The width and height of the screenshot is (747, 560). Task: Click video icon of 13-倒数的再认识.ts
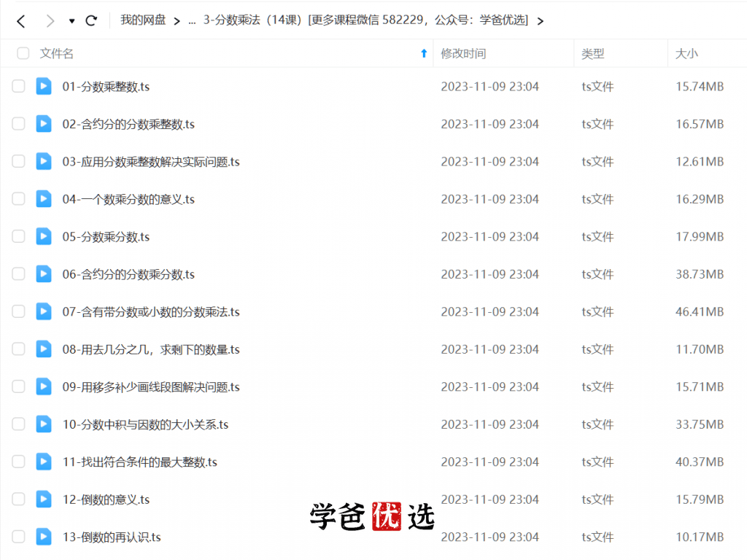click(44, 537)
